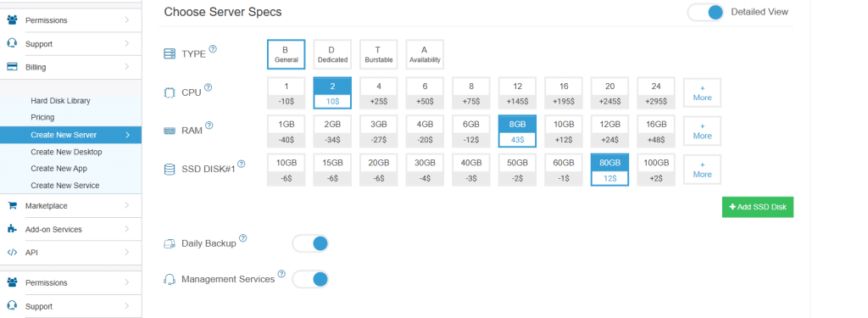Expand the Billing sidebar section

(70, 67)
